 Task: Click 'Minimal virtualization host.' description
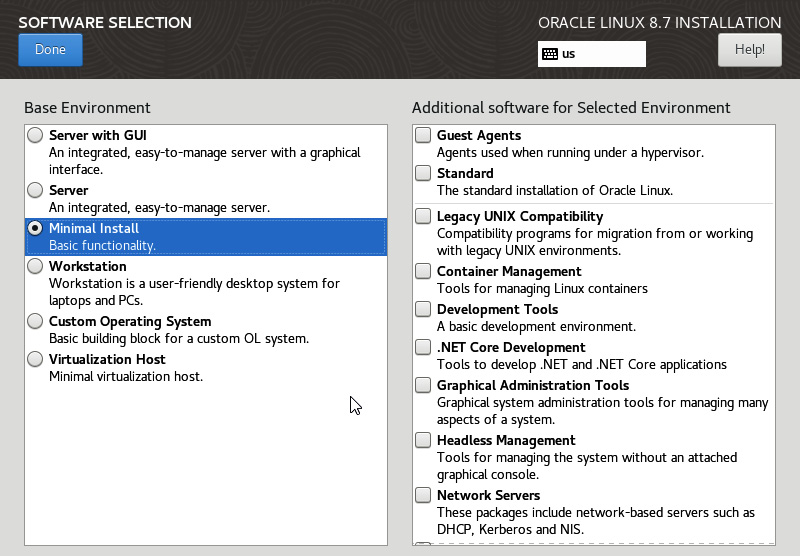[126, 376]
